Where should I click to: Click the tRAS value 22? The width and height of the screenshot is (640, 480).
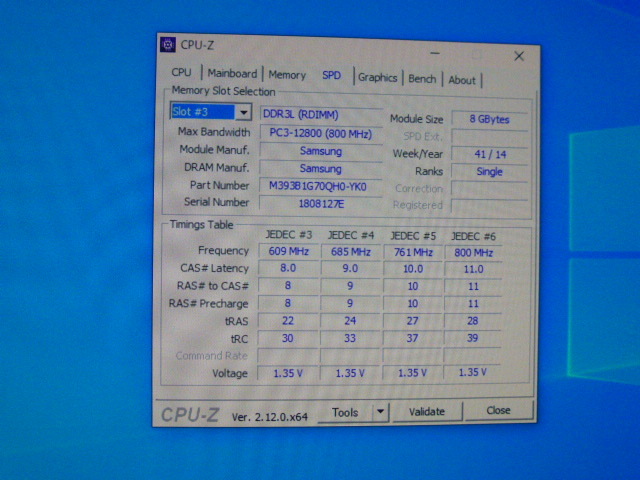click(288, 321)
